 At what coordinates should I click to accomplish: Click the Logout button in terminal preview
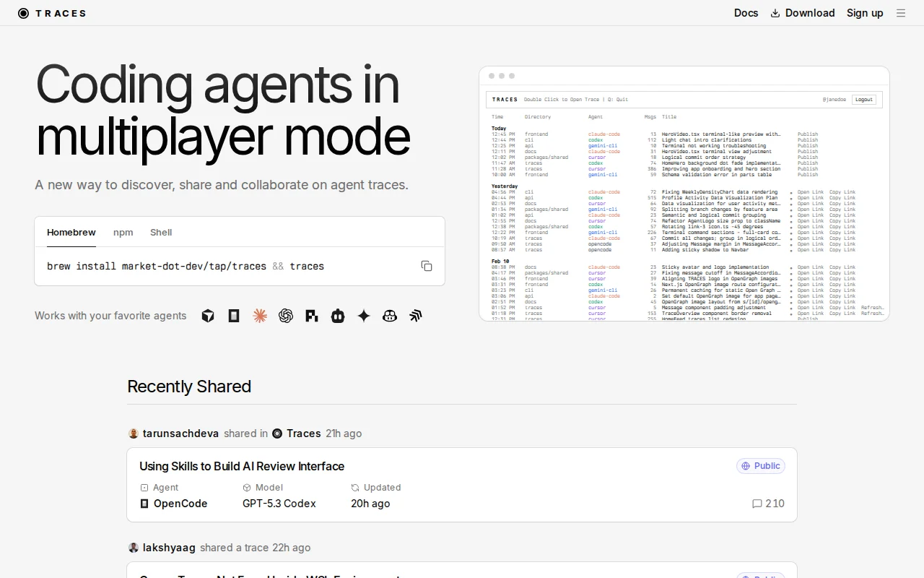click(864, 100)
